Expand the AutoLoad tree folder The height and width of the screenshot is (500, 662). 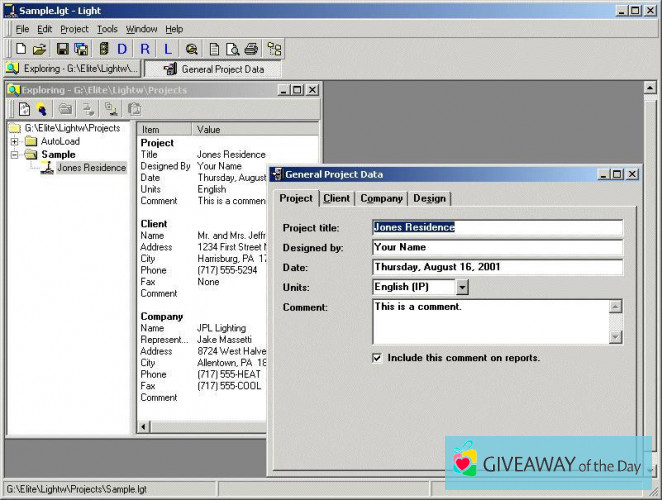pos(15,142)
